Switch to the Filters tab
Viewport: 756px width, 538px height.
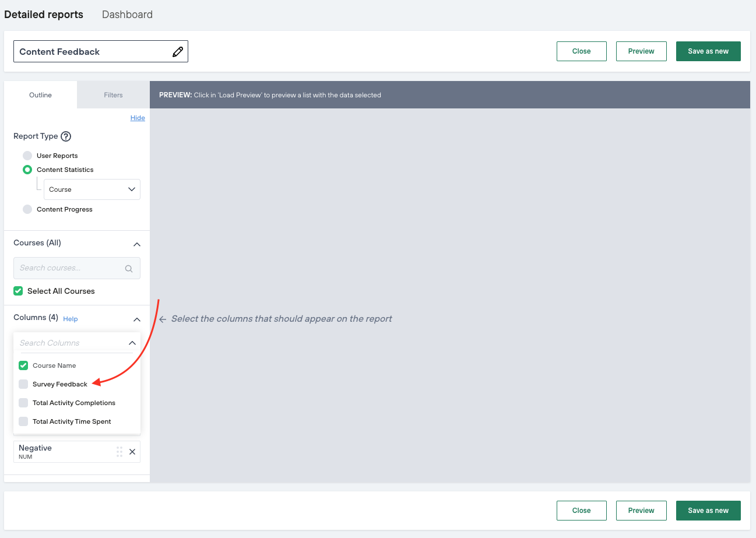click(x=113, y=95)
